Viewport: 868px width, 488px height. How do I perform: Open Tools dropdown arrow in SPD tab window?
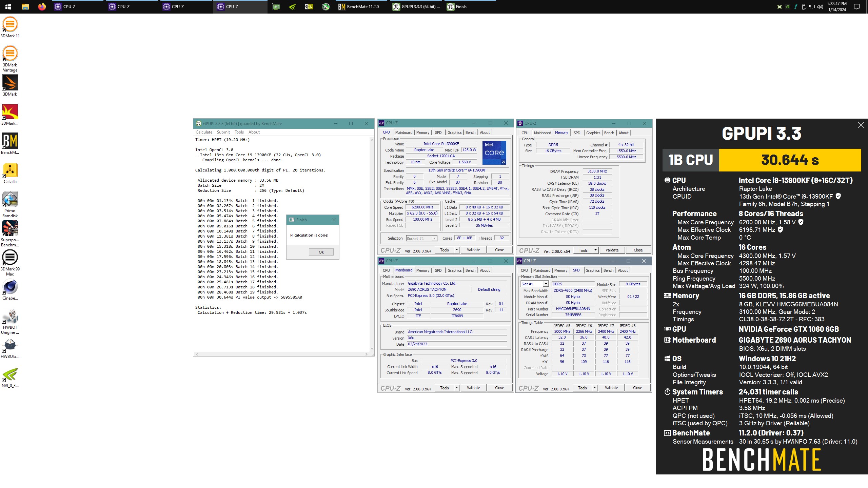[595, 388]
